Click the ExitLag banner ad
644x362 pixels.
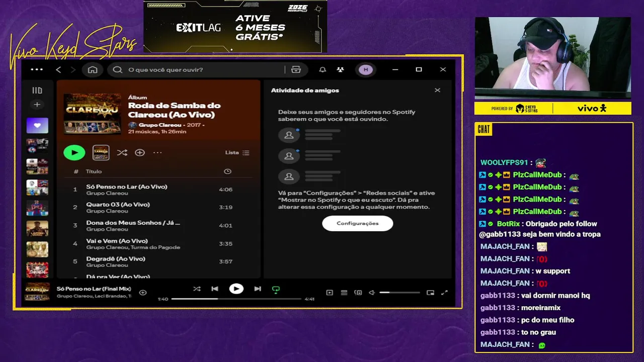coord(235,27)
